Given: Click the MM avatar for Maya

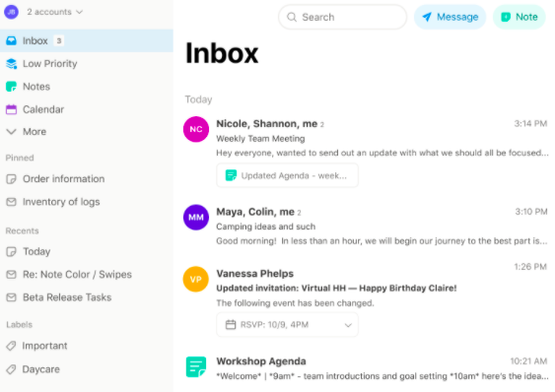Looking at the screenshot, I should (x=196, y=218).
